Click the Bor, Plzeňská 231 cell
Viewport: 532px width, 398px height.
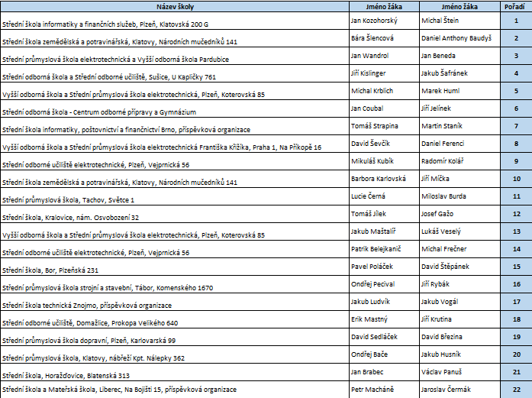[175, 267]
